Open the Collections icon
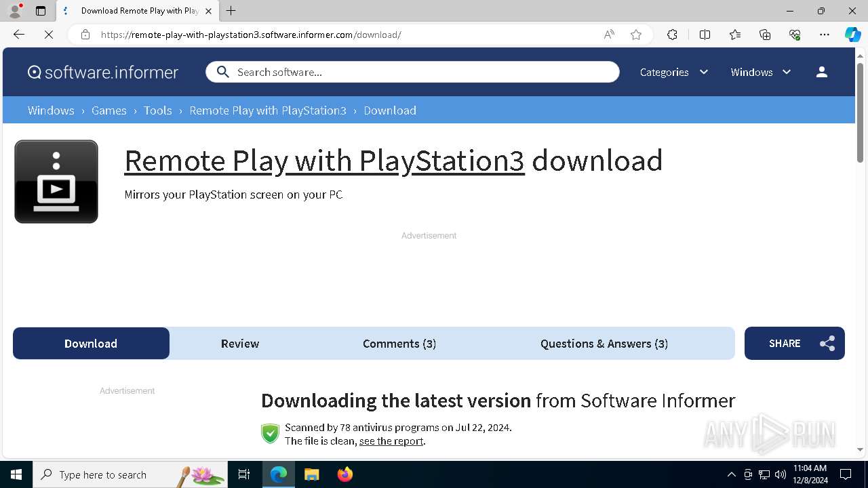 click(765, 35)
